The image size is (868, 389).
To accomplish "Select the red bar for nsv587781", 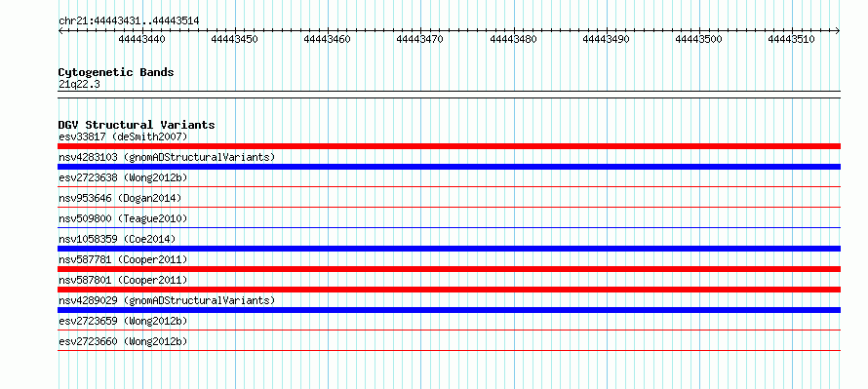I will 449,269.
